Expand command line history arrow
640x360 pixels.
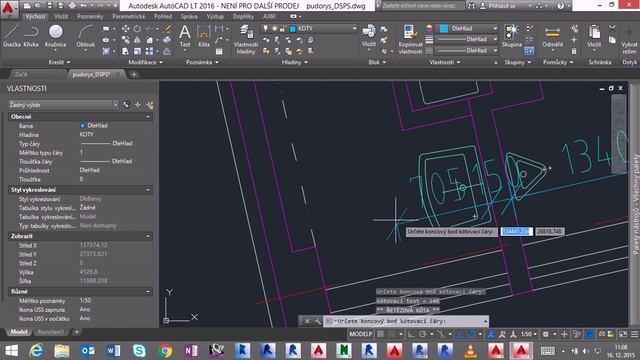click(x=485, y=321)
